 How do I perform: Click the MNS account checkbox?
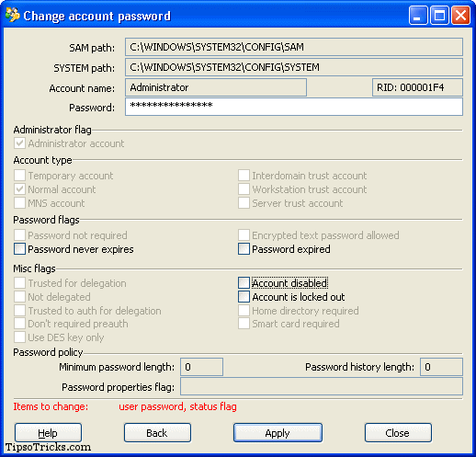pyautogui.click(x=19, y=203)
